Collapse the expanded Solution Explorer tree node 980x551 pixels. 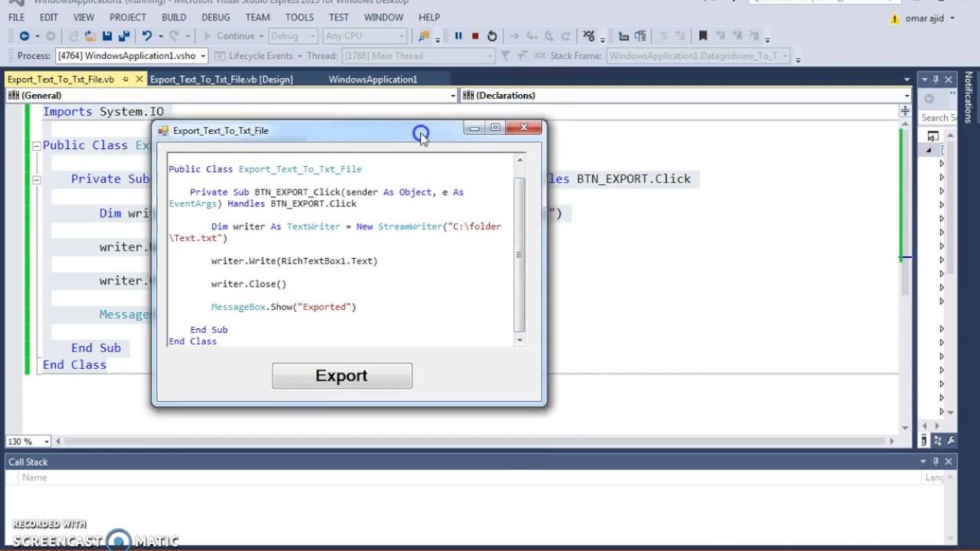[x=929, y=150]
